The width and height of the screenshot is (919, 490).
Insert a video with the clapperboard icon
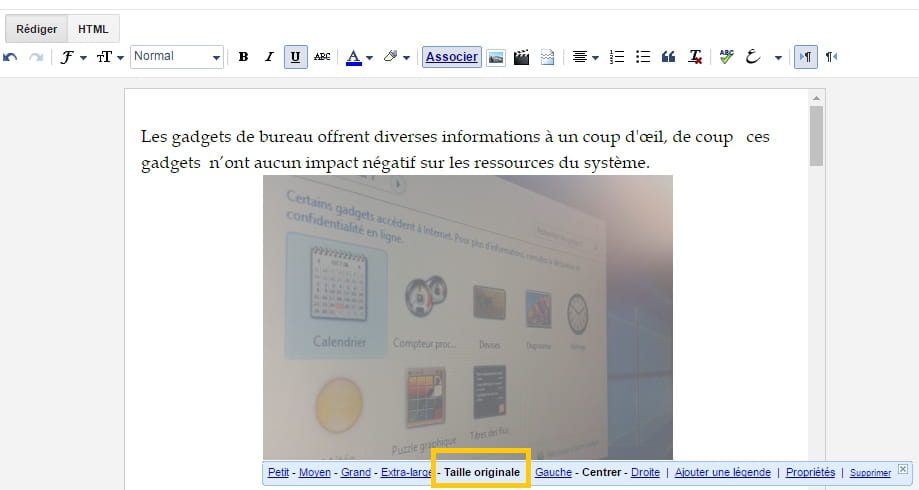click(521, 57)
